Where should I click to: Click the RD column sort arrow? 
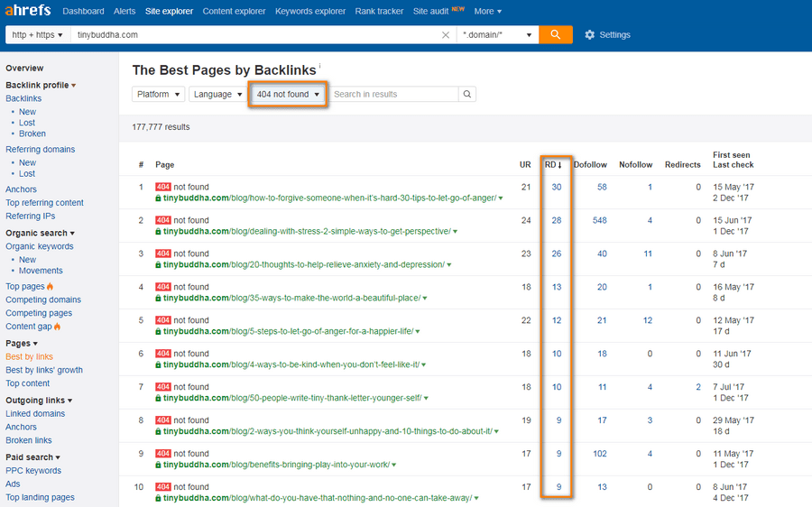(559, 165)
